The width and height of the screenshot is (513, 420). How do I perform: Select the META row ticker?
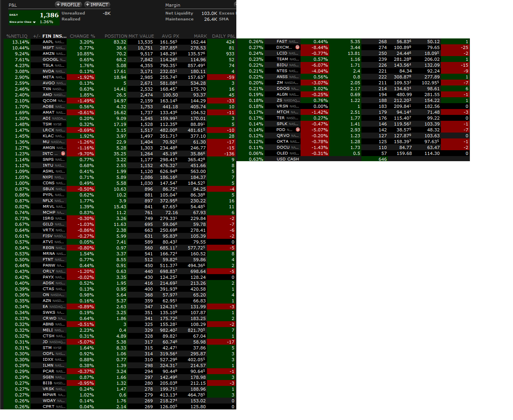click(x=48, y=77)
